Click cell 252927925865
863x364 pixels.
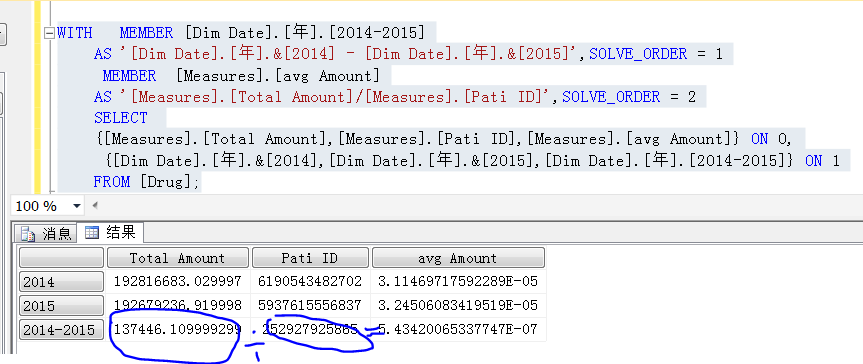[310, 329]
